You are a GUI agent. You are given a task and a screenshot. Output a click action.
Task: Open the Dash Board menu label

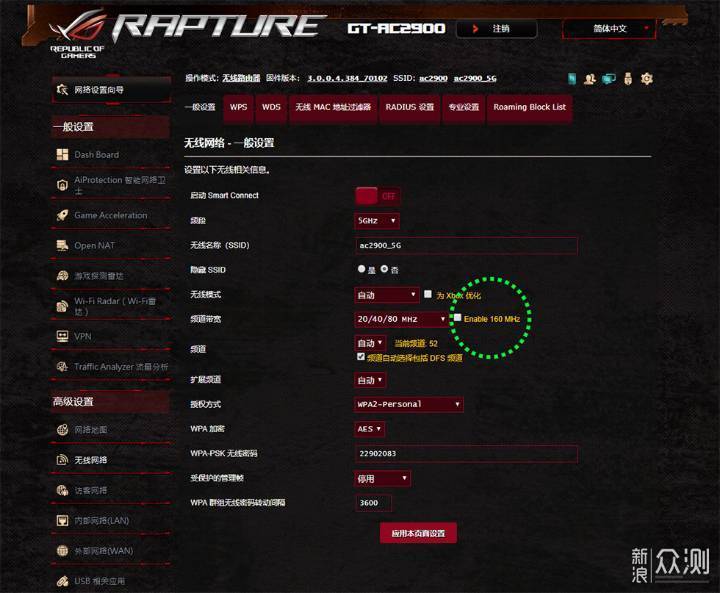point(96,155)
